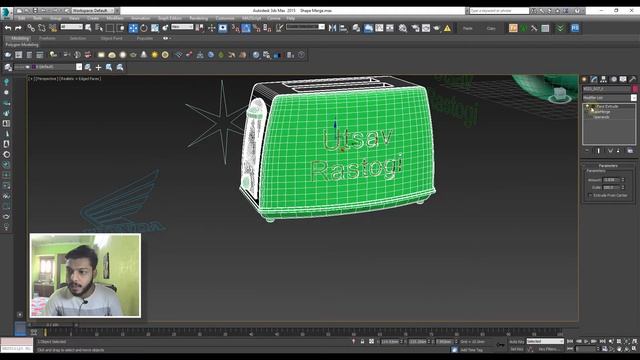This screenshot has height=360, width=640.
Task: Activate the Select Object tool
Action: tap(88, 28)
